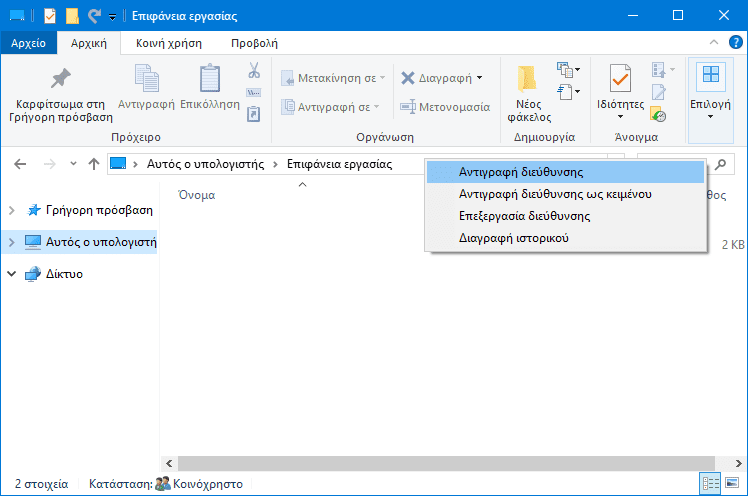Collapse the Δίκτυο tree node

point(12,274)
